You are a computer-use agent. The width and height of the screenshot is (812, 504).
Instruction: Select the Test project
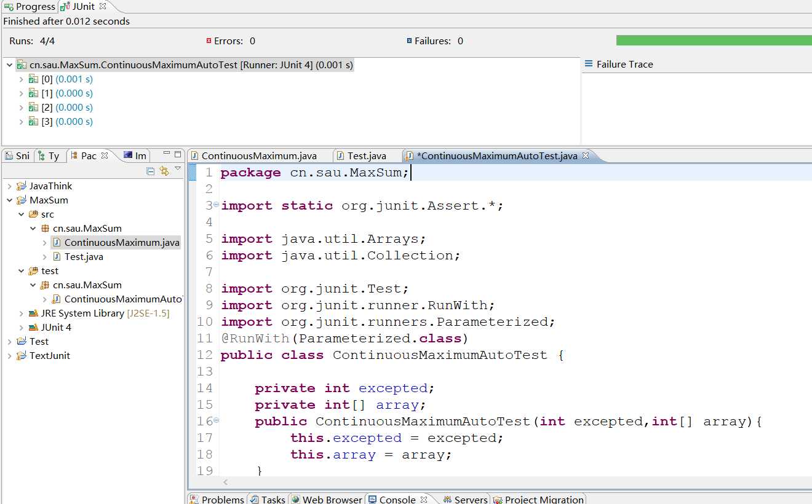pyautogui.click(x=39, y=341)
